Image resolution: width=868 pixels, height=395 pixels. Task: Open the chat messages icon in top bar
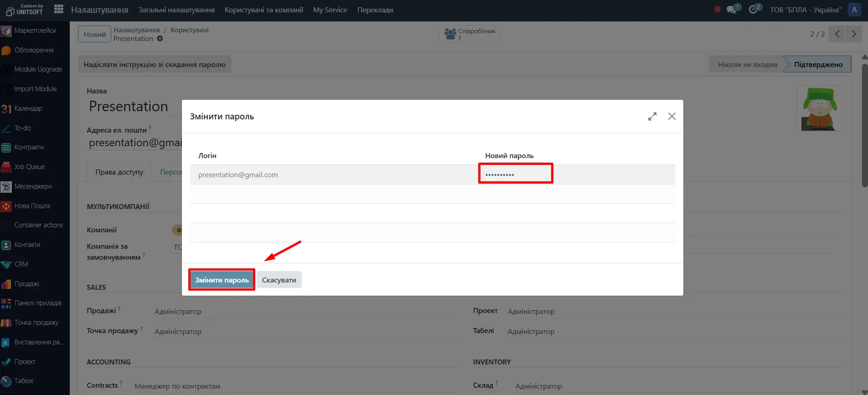[732, 10]
